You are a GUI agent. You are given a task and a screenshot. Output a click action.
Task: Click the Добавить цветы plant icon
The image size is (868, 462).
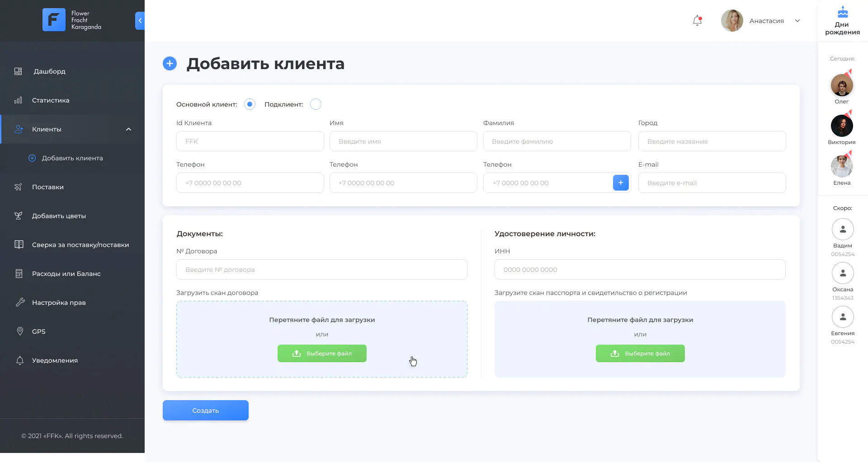click(x=18, y=216)
